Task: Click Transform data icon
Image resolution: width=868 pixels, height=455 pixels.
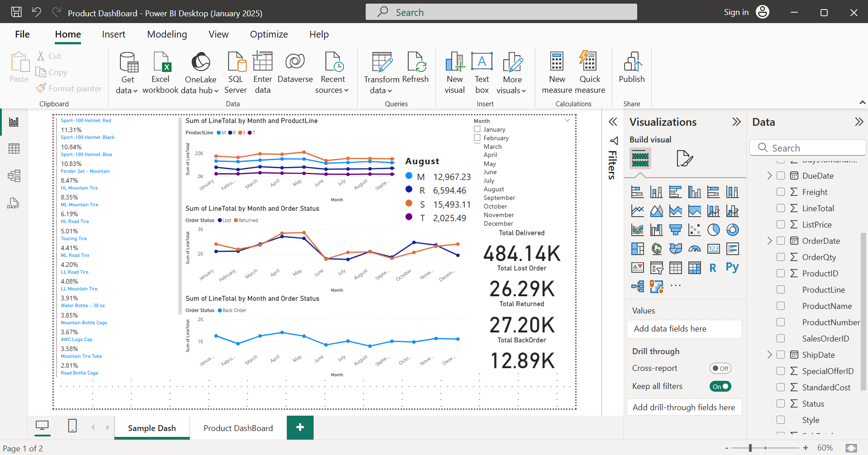Action: [382, 62]
